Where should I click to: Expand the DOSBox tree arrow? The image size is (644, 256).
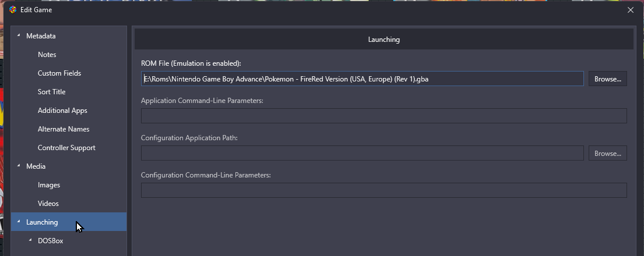click(30, 241)
